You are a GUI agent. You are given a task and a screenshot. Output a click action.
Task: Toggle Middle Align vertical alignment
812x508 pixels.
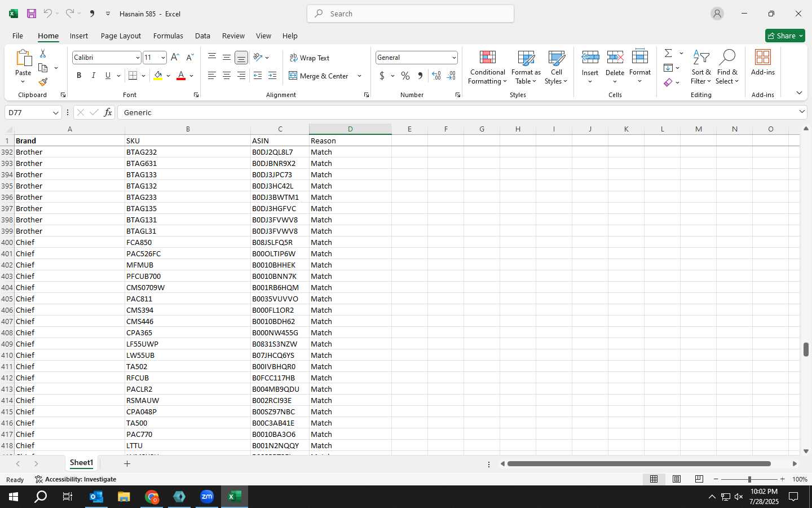tap(227, 58)
